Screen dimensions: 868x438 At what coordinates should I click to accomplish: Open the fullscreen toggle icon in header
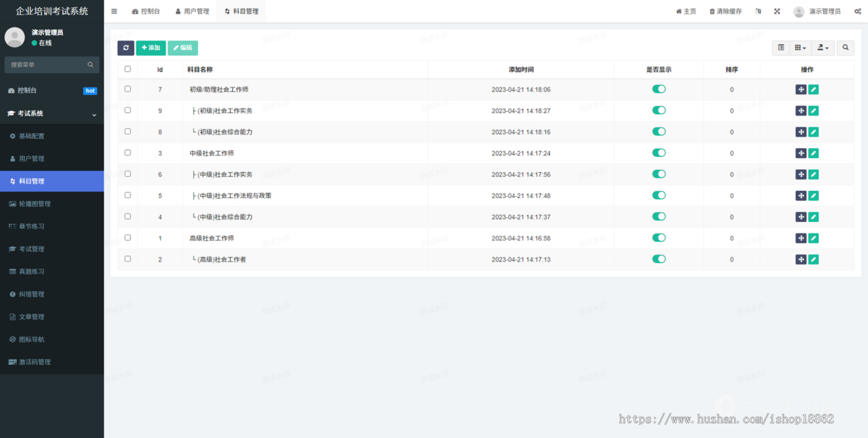click(x=777, y=12)
